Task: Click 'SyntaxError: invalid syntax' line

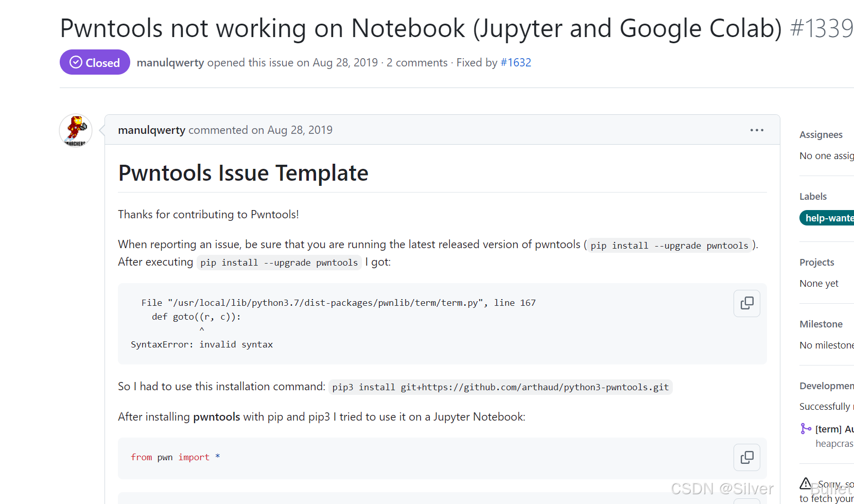Action: coord(202,344)
